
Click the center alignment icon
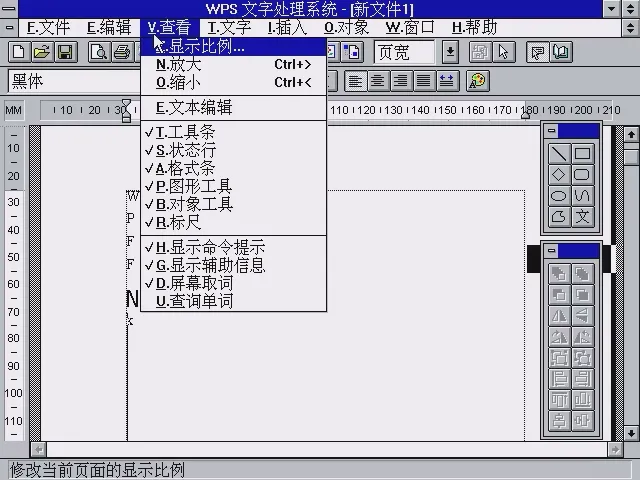378,81
